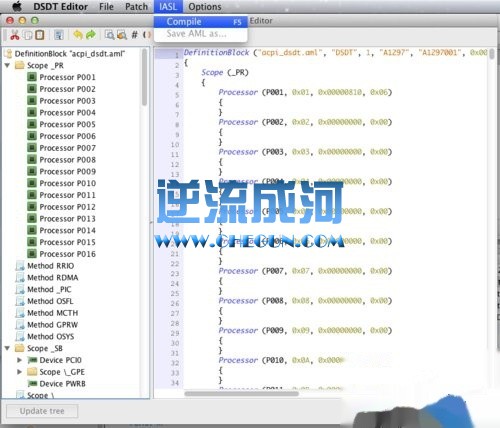Click the hash (#) toolbar icon
This screenshot has height=428, width=500.
(134, 35)
